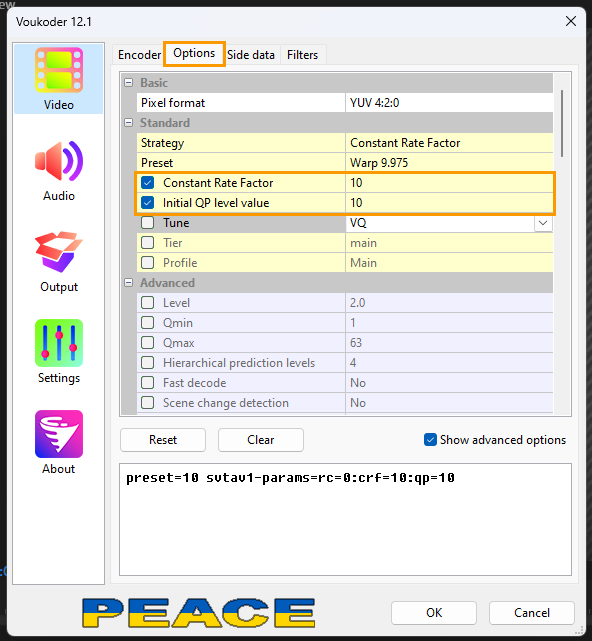This screenshot has height=641, width=592.
Task: Click the encoder parameters text box
Action: 345,520
